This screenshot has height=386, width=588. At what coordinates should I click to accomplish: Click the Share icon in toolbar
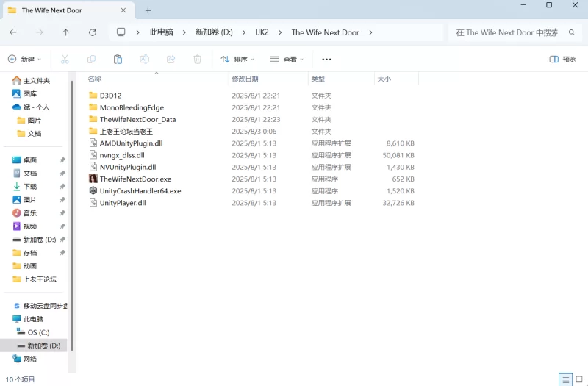click(171, 60)
